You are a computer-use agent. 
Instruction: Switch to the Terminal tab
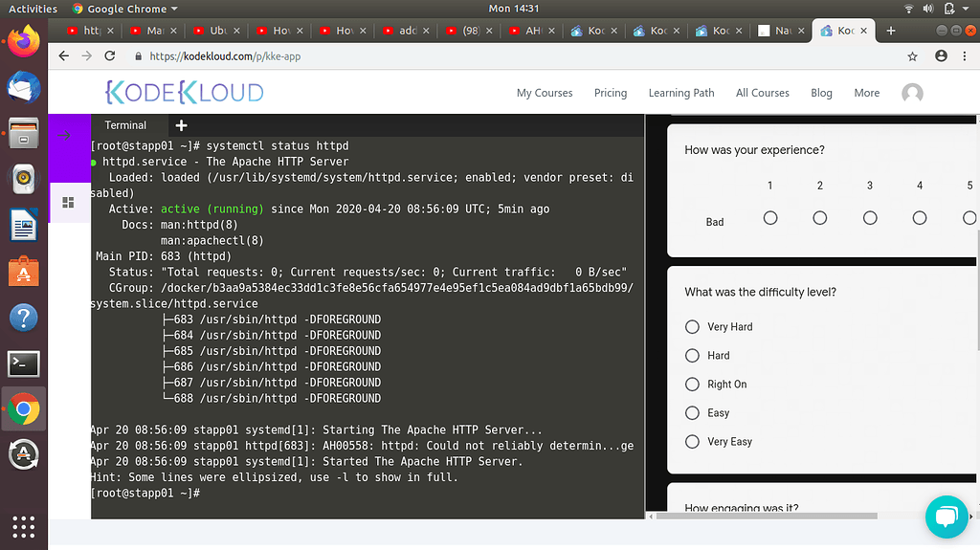[x=125, y=125]
